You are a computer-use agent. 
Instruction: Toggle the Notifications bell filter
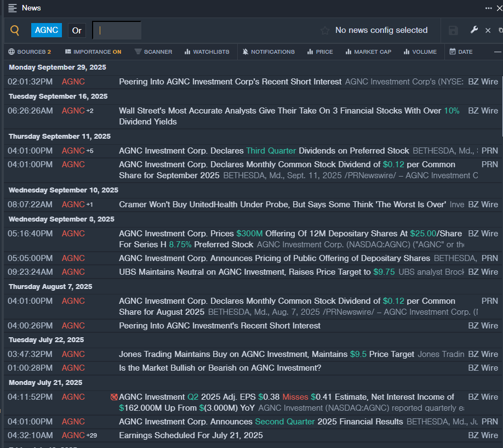point(268,52)
